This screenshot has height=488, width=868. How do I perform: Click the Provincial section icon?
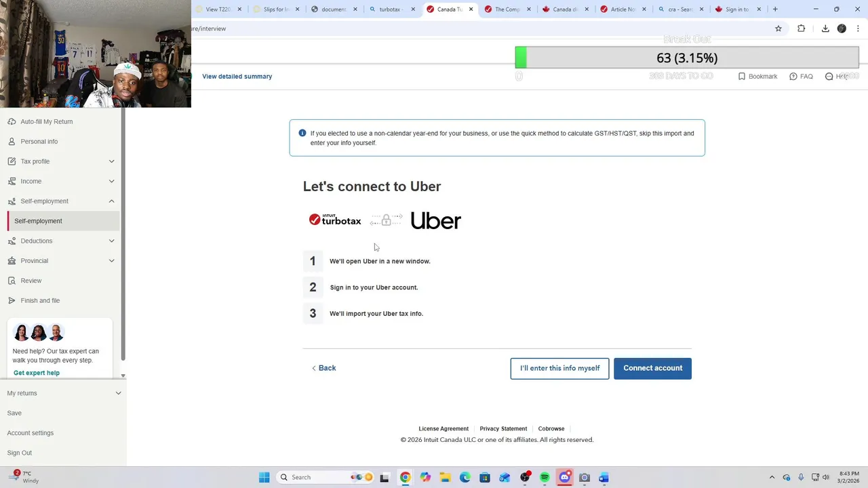pyautogui.click(x=12, y=261)
